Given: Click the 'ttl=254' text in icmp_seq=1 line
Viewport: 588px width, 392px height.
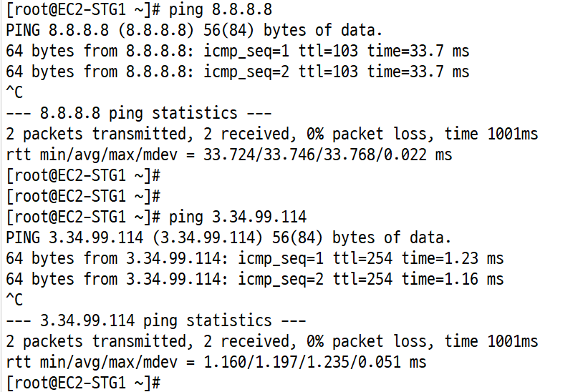Looking at the screenshot, I should coord(362,258).
